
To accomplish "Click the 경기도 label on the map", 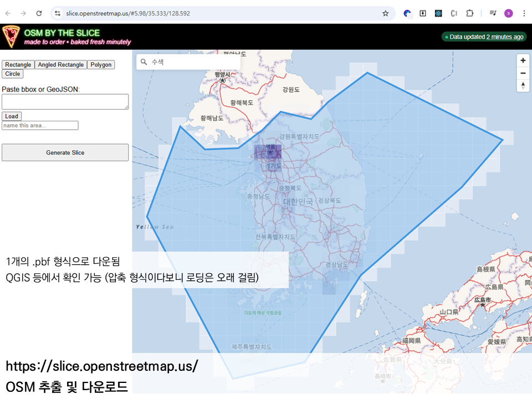I will click(x=273, y=166).
